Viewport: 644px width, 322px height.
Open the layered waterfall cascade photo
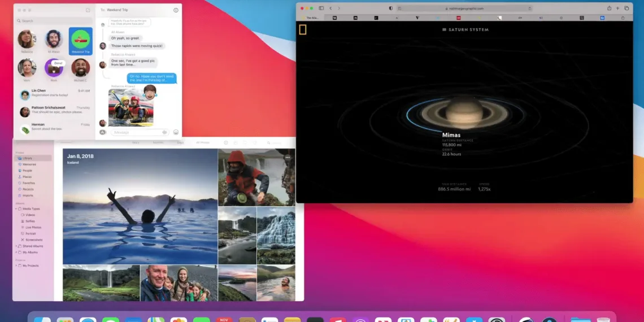pos(276,236)
